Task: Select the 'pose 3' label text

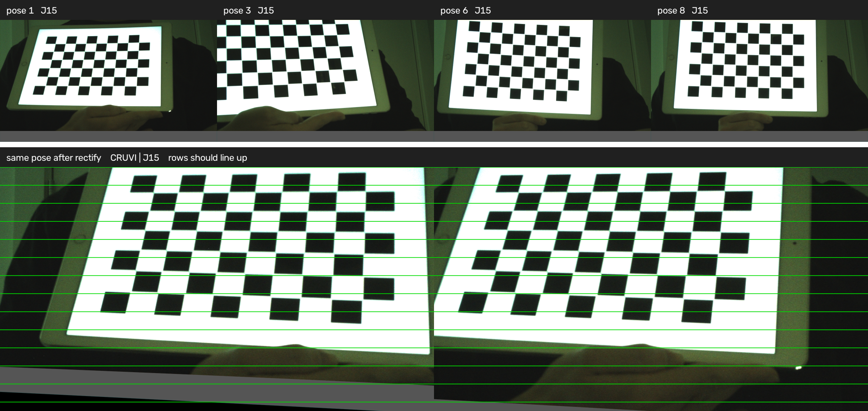Action: [237, 10]
